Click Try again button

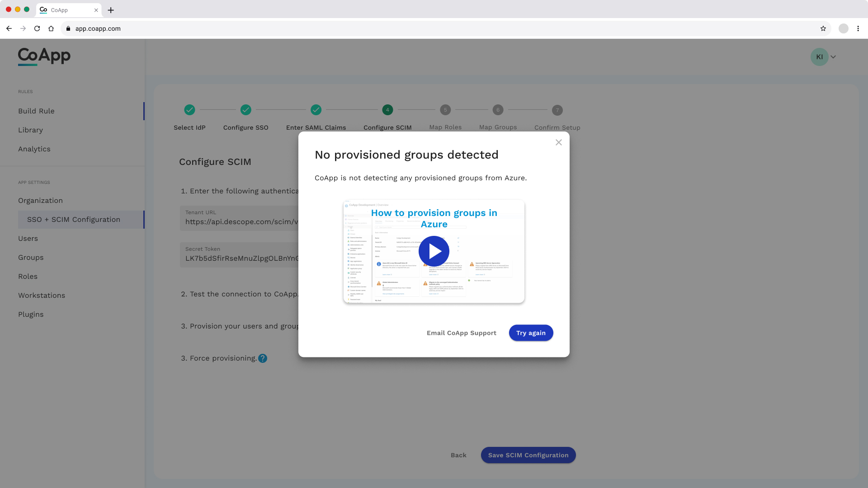531,333
